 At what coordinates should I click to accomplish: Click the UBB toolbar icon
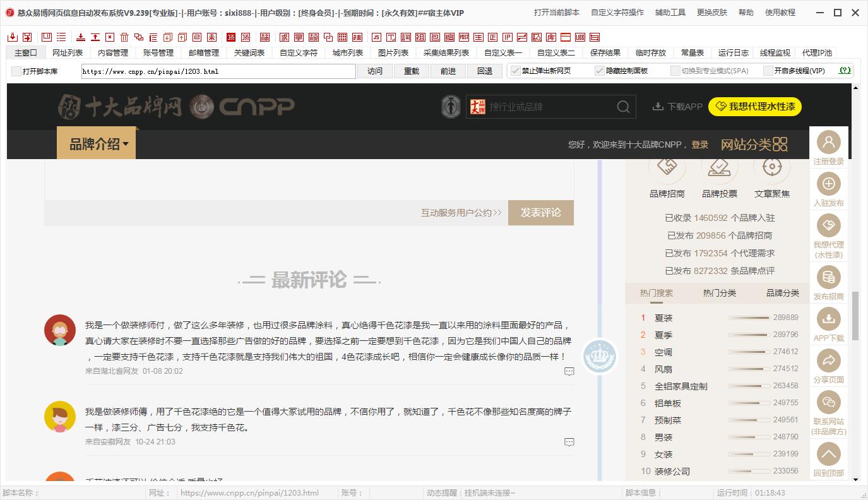click(580, 37)
